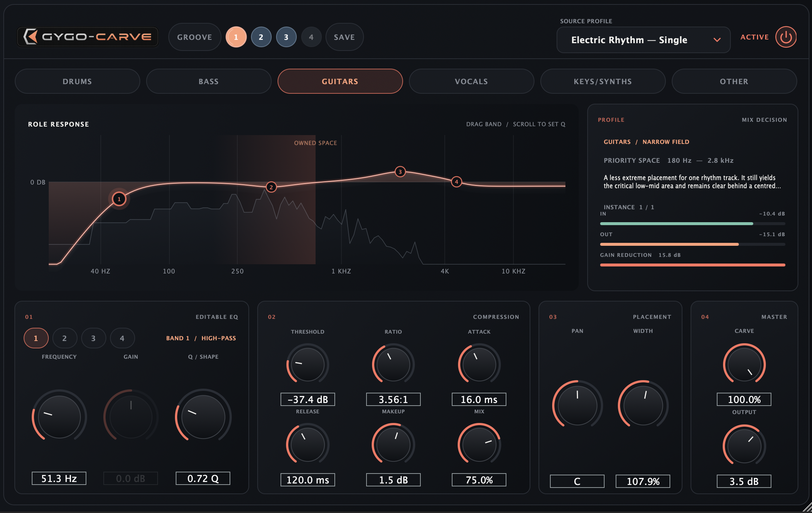Click the EQ FREQUENCY knob
812x513 pixels.
coord(59,417)
